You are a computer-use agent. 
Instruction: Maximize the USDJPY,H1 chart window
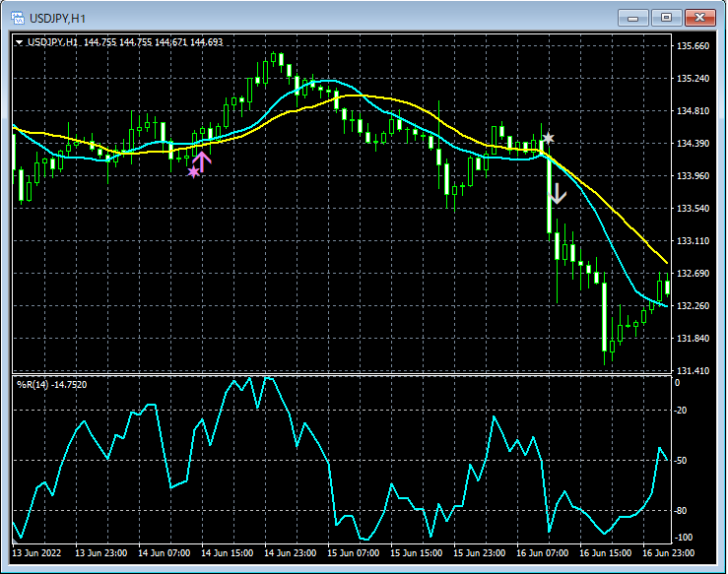pyautogui.click(x=667, y=18)
